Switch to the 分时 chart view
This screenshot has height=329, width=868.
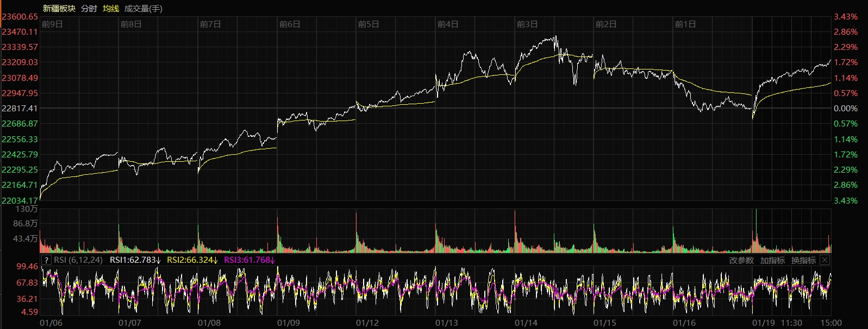[x=89, y=8]
